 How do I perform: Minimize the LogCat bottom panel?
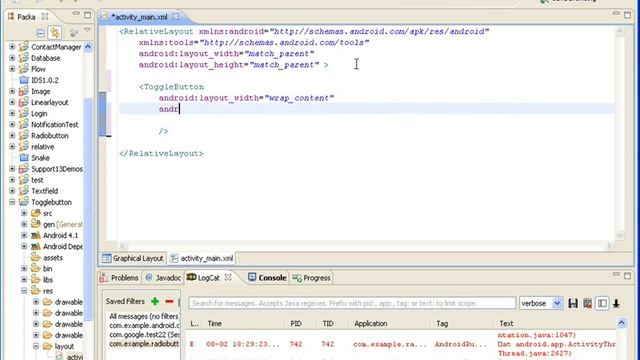(616, 275)
